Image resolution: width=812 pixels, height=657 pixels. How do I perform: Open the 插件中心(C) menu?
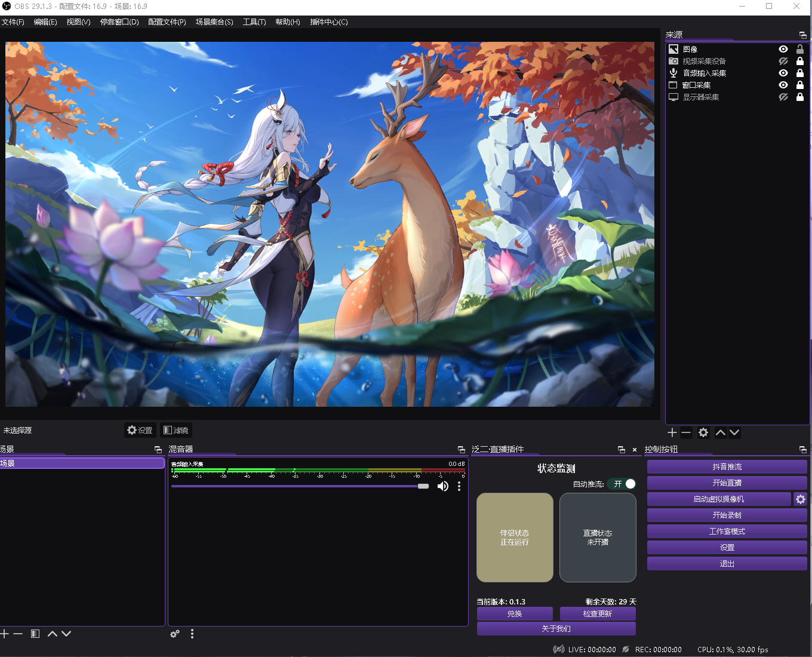329,22
